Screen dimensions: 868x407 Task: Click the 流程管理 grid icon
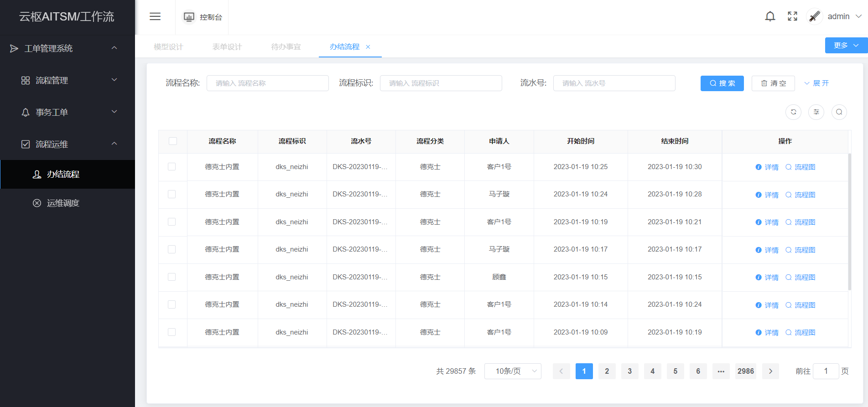point(26,80)
